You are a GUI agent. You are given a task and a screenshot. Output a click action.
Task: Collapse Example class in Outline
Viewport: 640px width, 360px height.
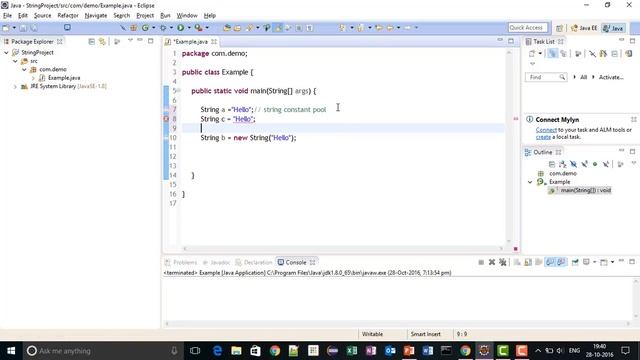coord(530,182)
